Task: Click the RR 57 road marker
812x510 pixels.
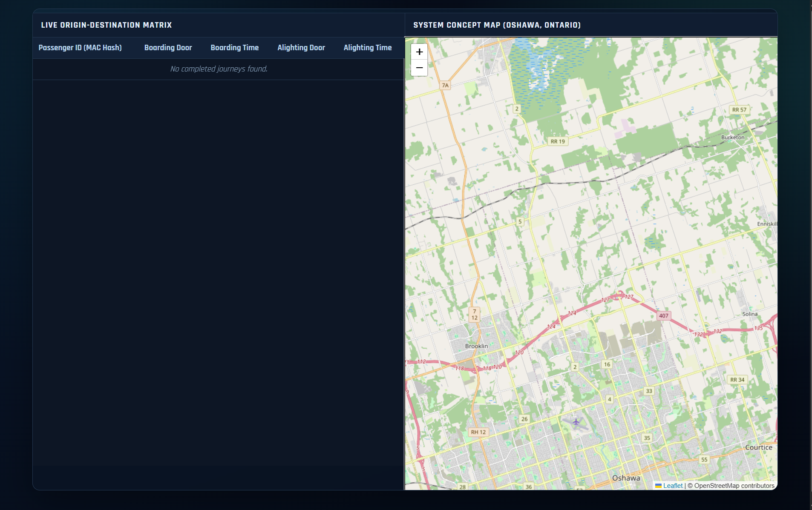Action: click(x=739, y=110)
